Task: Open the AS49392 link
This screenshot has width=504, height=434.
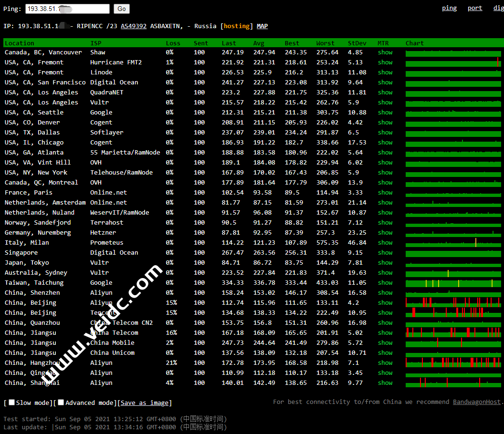Action: click(x=134, y=26)
